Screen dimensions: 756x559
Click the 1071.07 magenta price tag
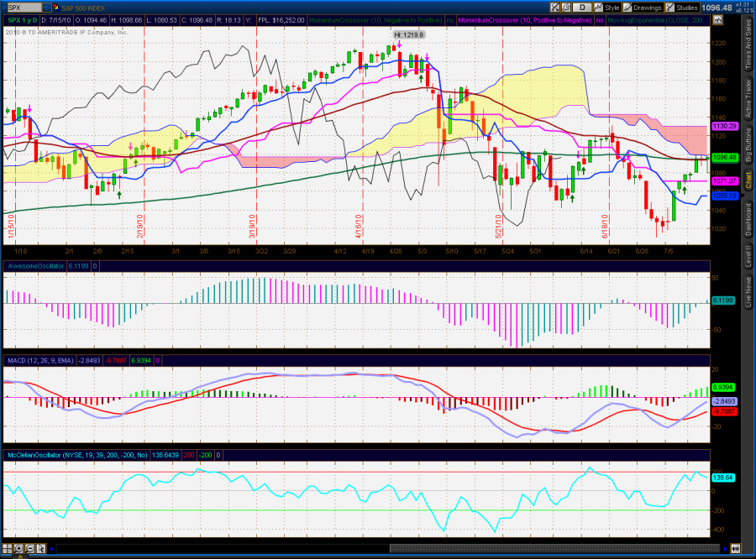point(725,180)
